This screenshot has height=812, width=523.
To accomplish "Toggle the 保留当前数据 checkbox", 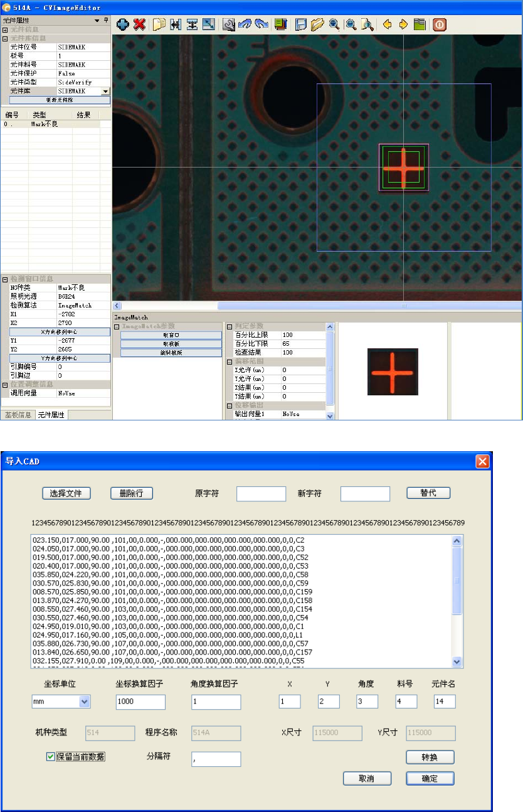I will pyautogui.click(x=50, y=756).
